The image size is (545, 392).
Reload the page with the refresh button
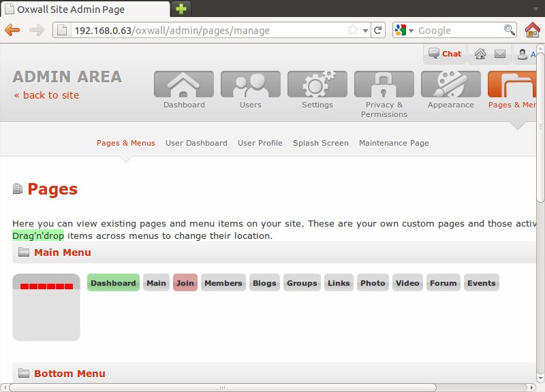(378, 30)
